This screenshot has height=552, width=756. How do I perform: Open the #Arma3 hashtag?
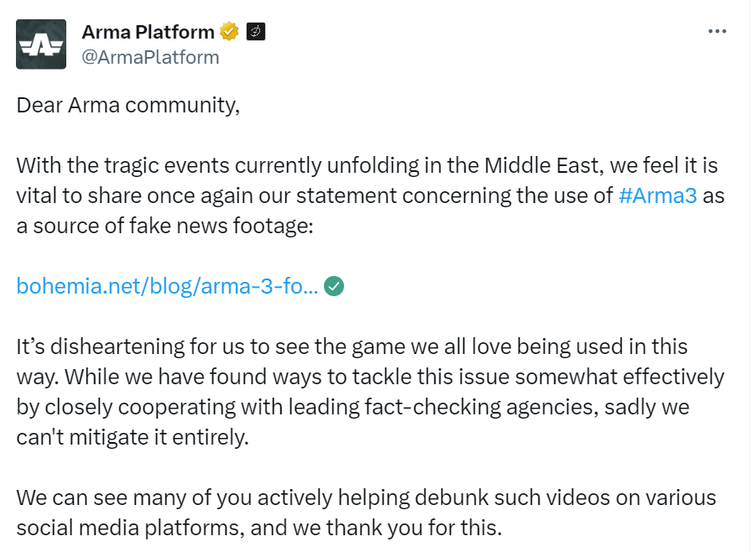pos(658,195)
